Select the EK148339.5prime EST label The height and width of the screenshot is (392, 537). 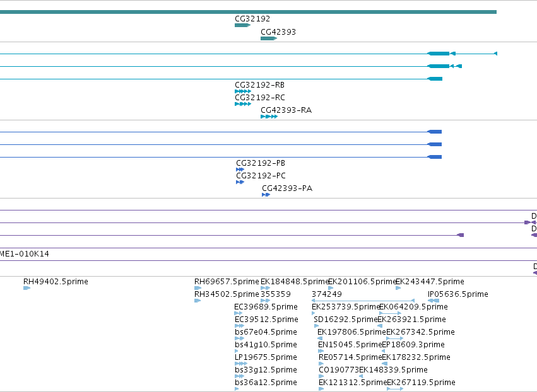(393, 370)
